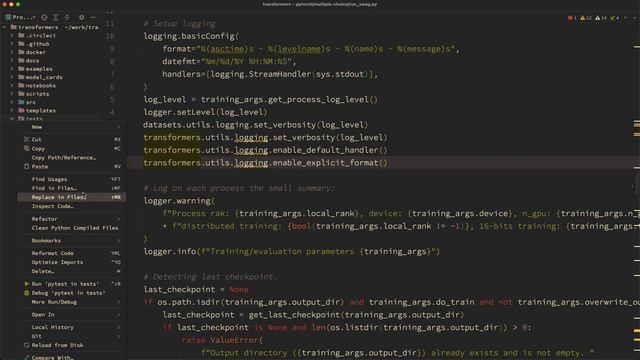Expand the notebooks folder
The width and height of the screenshot is (640, 360).
12,86
